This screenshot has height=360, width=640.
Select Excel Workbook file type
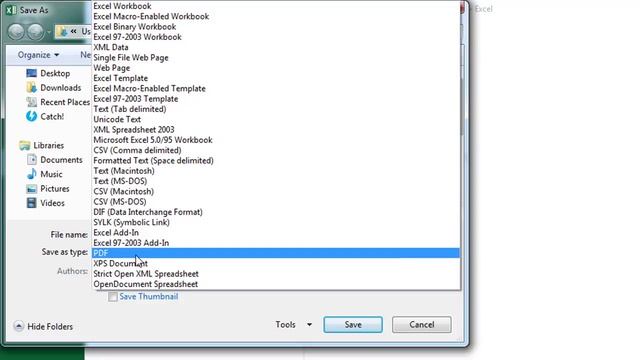click(x=276, y=6)
